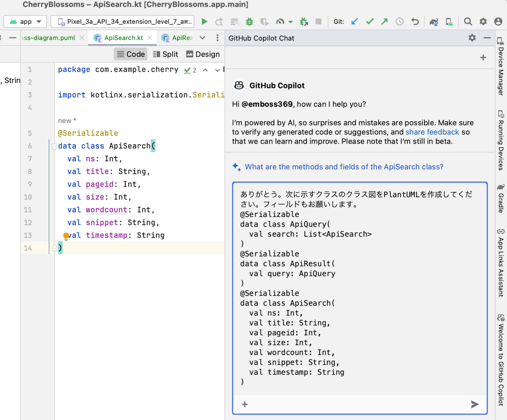Attach debugger to Android process icon
This screenshot has height=420, width=507.
(304, 22)
